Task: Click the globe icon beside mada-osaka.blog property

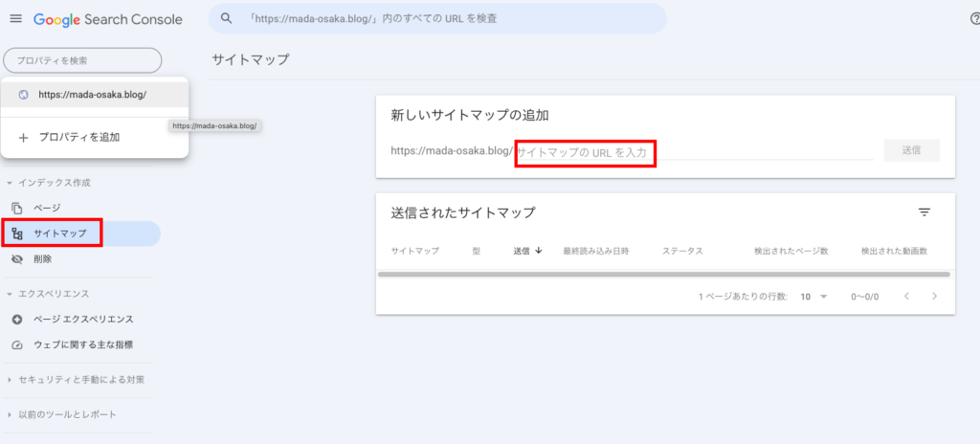Action: [24, 95]
